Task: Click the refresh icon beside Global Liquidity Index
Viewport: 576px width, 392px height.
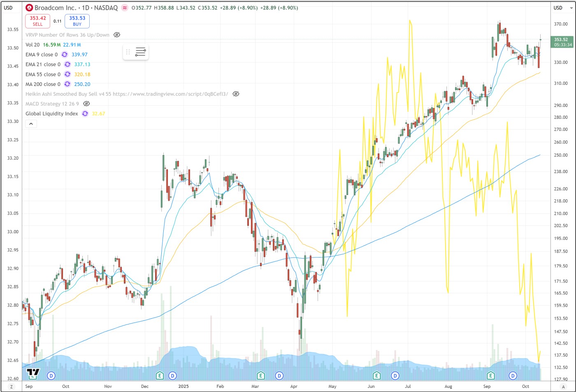Action: tap(85, 114)
